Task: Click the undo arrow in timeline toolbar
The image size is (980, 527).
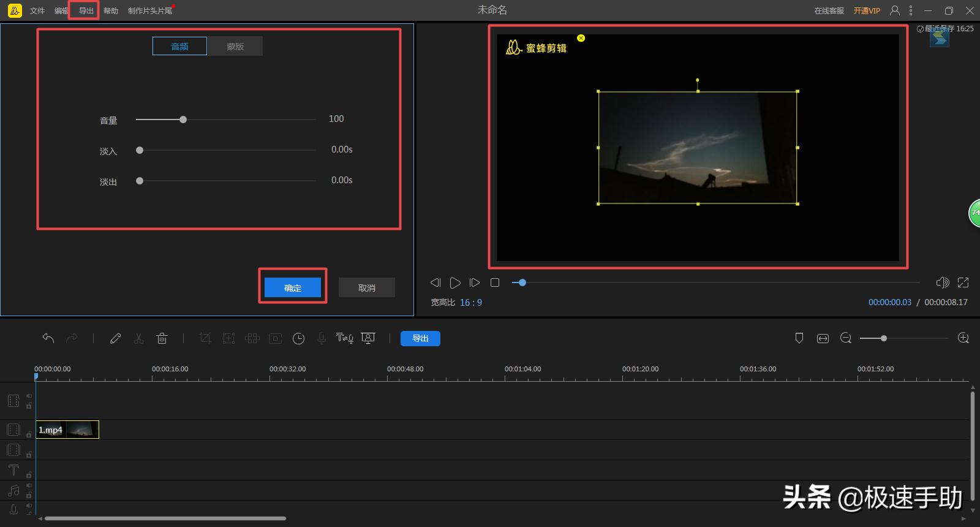Action: (x=48, y=338)
